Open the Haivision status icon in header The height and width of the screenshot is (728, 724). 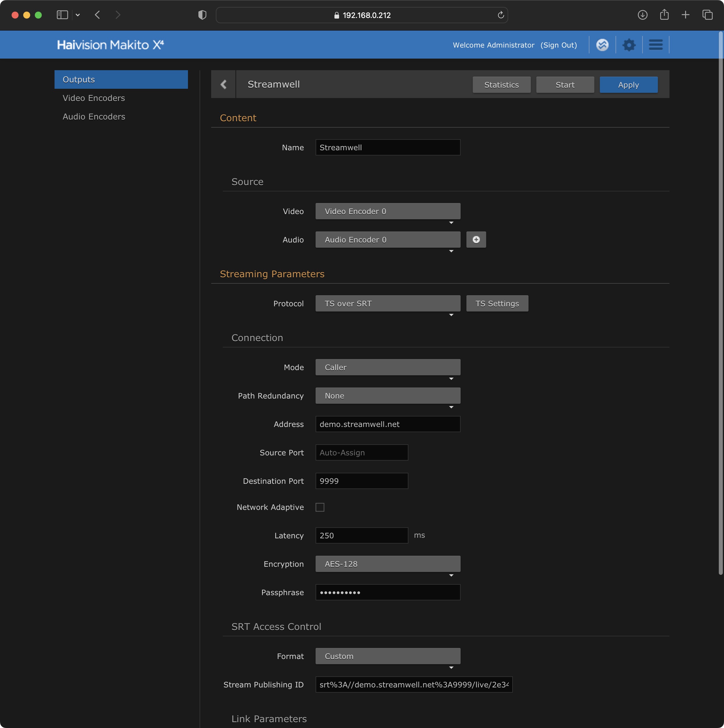tap(602, 45)
